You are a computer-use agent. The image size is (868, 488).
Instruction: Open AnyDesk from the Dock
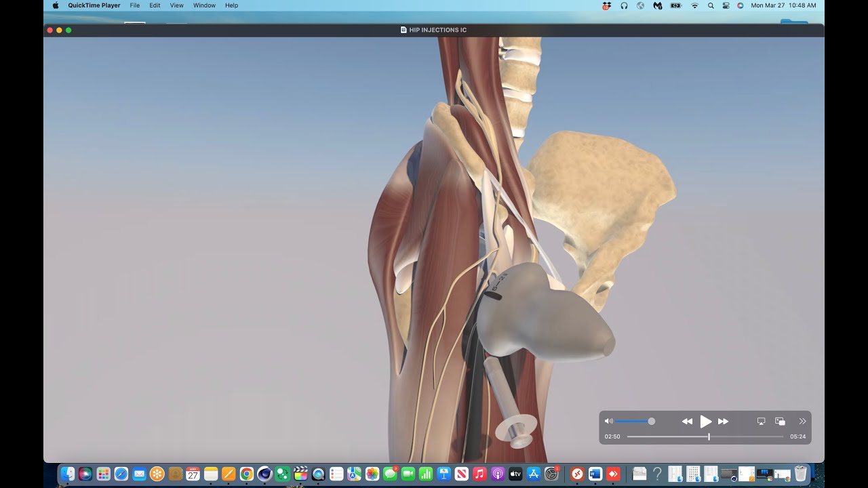[614, 474]
